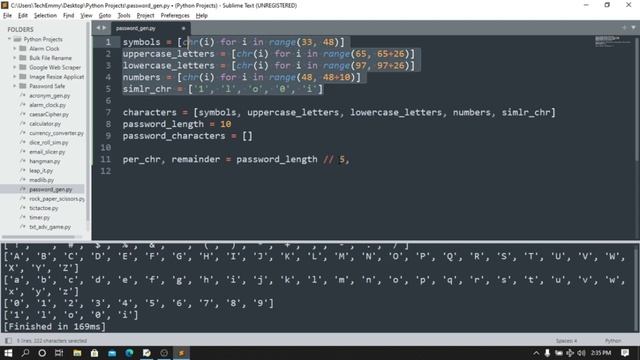This screenshot has width=640, height=360.
Task: Launch Microsoft Edge from taskbar
Action: coord(129,353)
